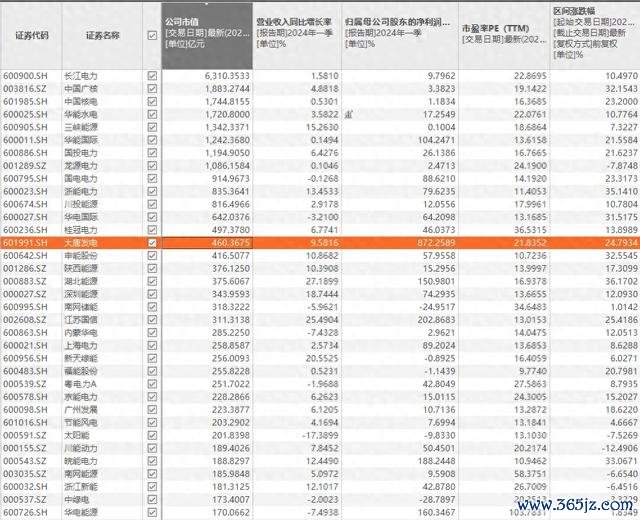
Task: Select security name 福能股份
Action: click(x=81, y=371)
